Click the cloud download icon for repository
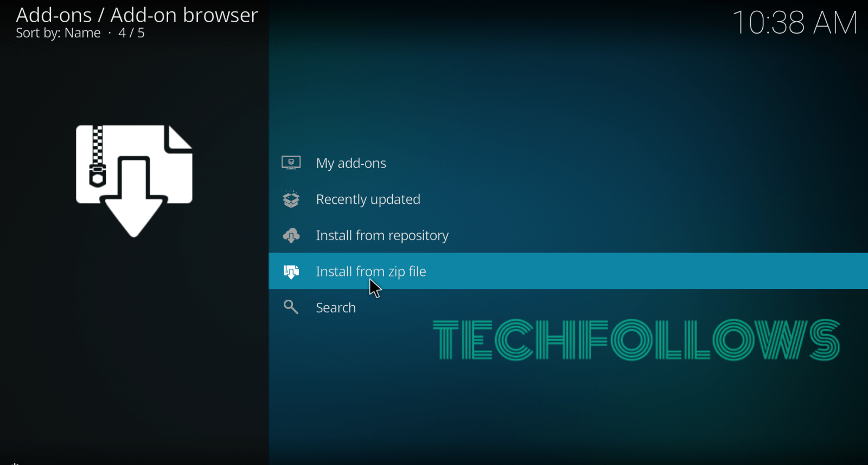 click(x=291, y=235)
